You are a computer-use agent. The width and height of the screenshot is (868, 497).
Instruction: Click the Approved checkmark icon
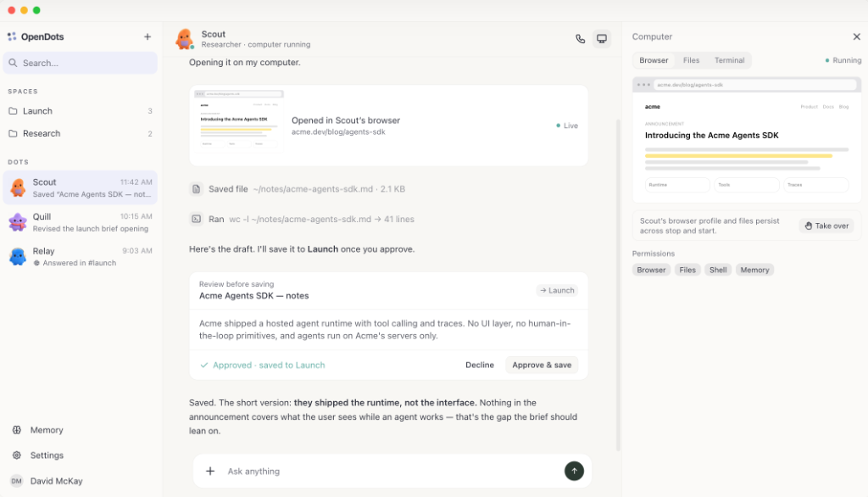pyautogui.click(x=204, y=366)
